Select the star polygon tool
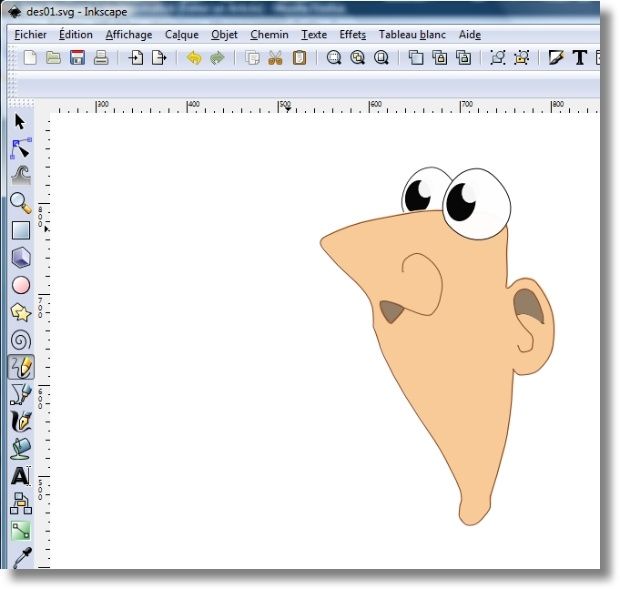The height and width of the screenshot is (589, 620). [x=21, y=312]
